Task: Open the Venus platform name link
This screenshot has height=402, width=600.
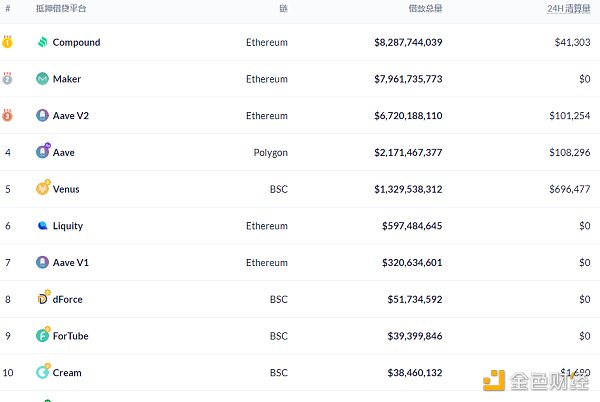Action: [67, 189]
